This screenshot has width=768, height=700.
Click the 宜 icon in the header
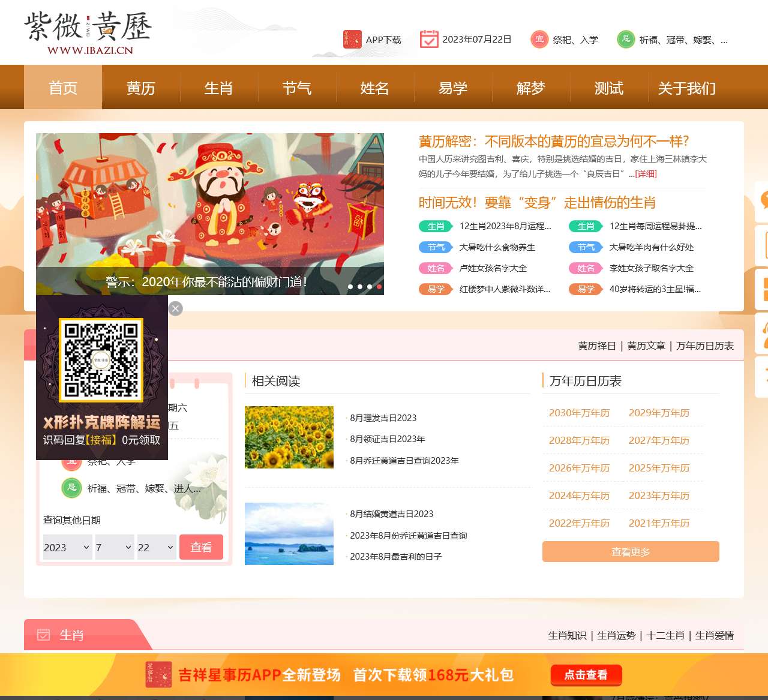point(539,40)
